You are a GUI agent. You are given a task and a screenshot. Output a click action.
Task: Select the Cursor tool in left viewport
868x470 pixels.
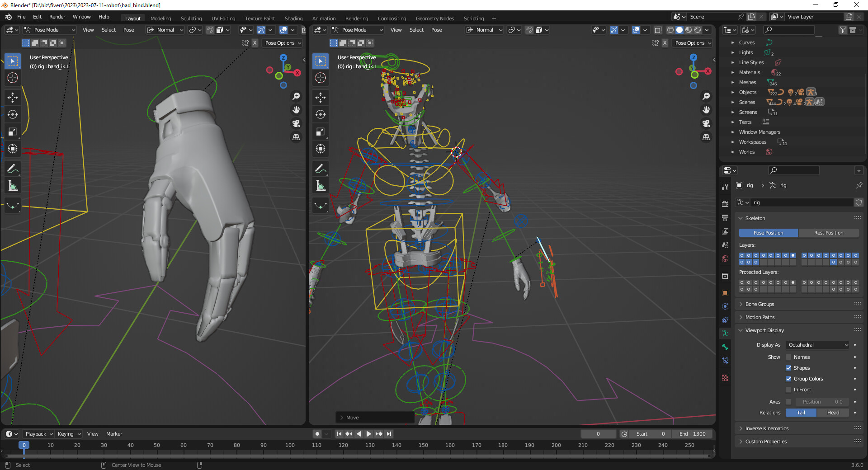13,78
